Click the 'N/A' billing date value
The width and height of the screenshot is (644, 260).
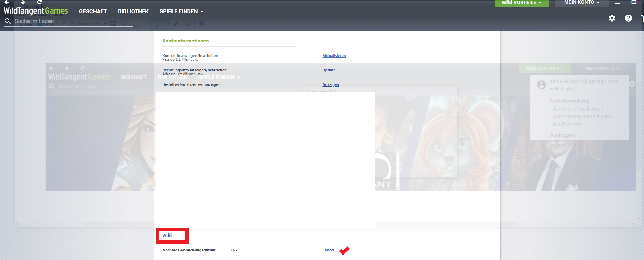[x=234, y=250]
